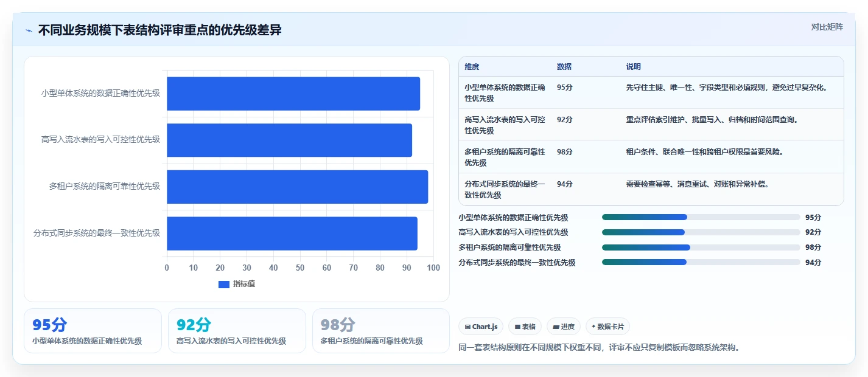Screen dimensions: 868x377
Task: Open the 92分 data card
Action: point(237,331)
